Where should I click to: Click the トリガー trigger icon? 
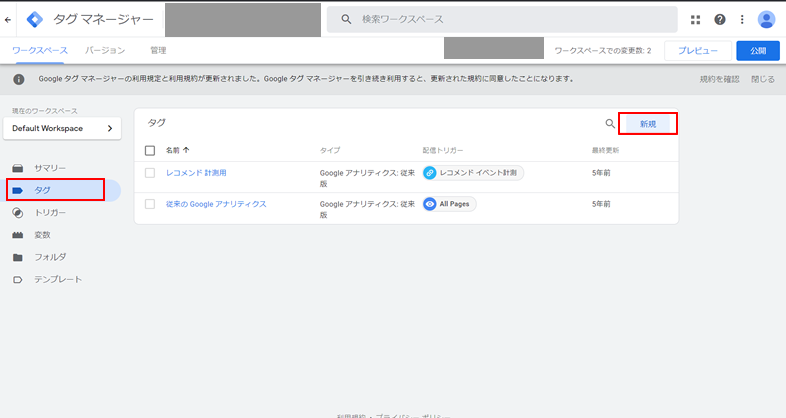pos(18,213)
